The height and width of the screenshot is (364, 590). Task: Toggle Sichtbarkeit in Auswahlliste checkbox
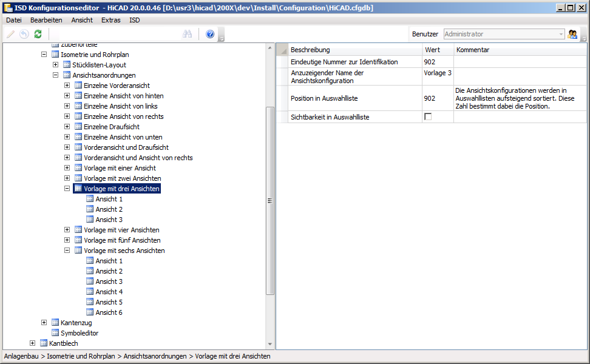(428, 117)
